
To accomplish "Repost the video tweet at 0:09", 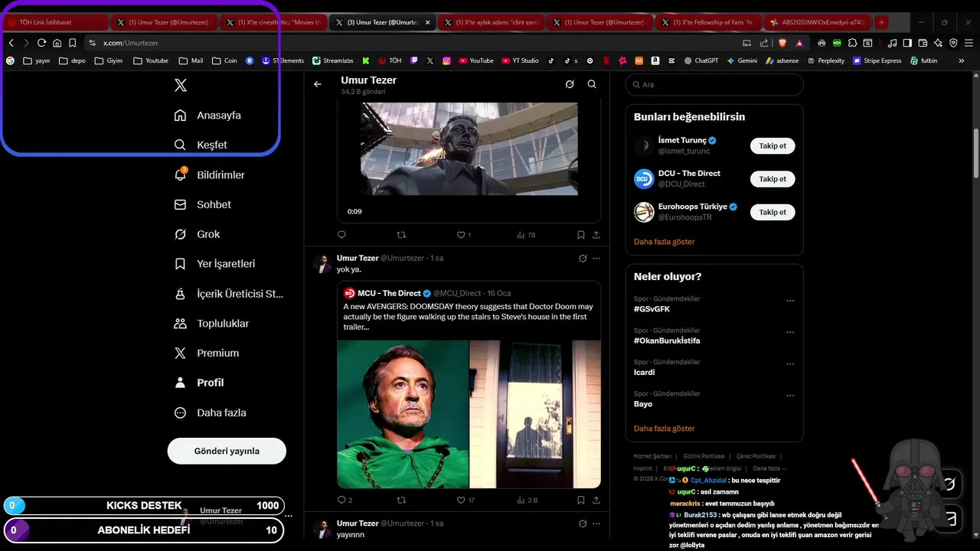I will (x=401, y=235).
